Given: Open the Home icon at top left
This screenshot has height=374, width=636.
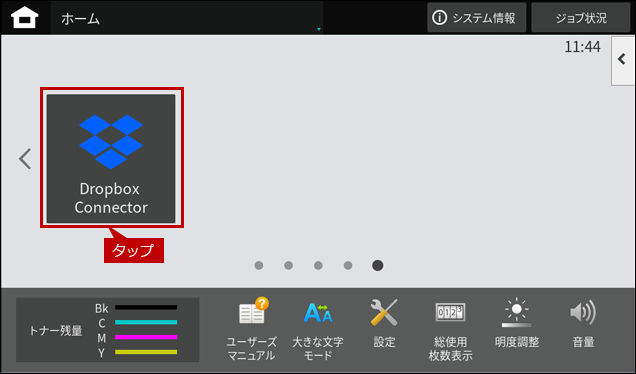Looking at the screenshot, I should (x=25, y=18).
